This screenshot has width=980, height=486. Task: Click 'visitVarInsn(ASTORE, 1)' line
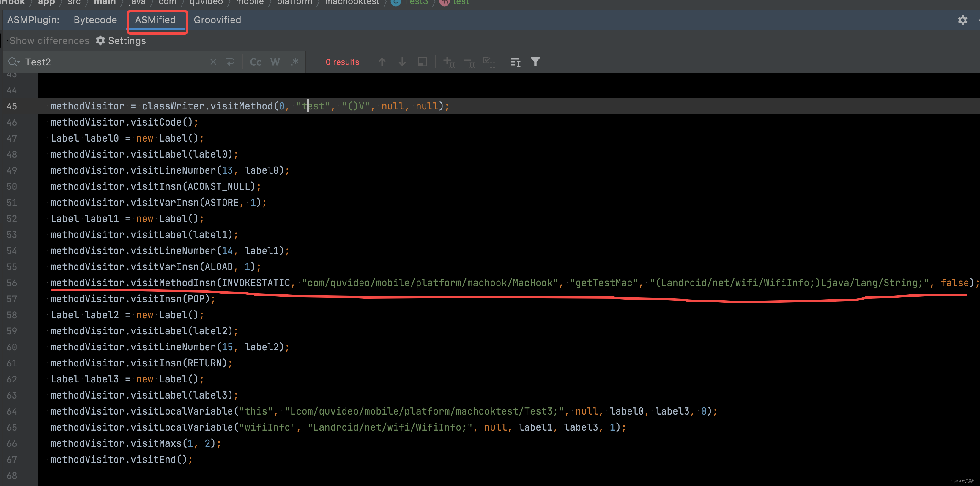point(159,203)
